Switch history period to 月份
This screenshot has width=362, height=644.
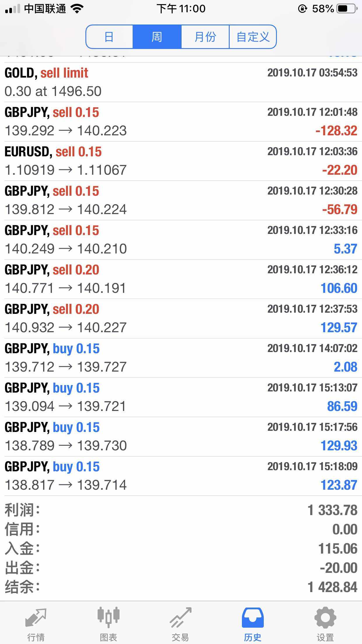click(x=205, y=37)
